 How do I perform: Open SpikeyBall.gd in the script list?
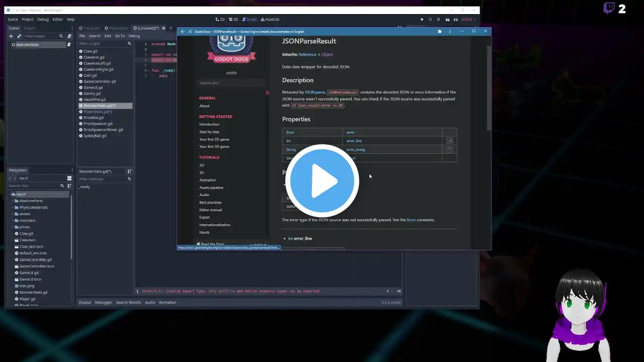pyautogui.click(x=95, y=136)
